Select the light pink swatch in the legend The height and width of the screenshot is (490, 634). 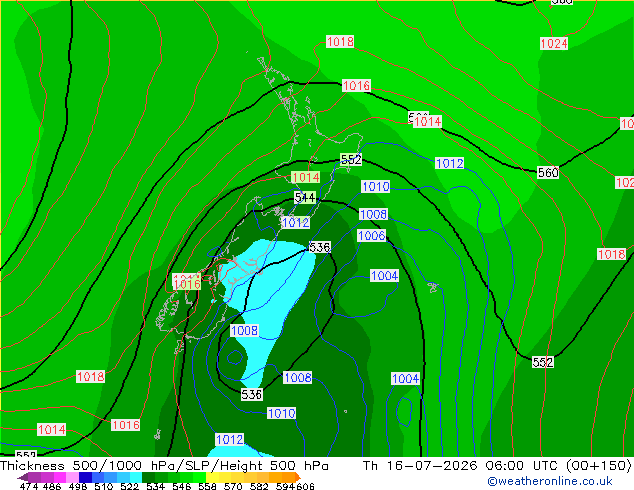coord(72,477)
